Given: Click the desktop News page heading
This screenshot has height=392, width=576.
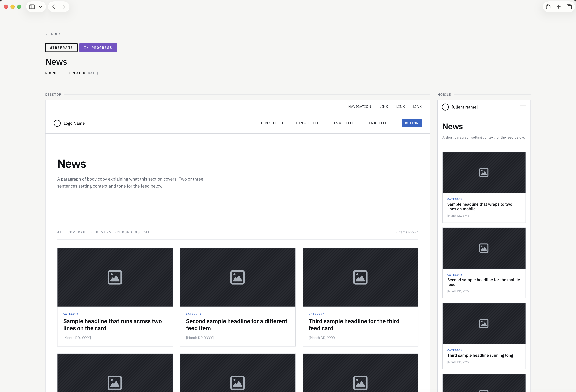Looking at the screenshot, I should 72,164.
